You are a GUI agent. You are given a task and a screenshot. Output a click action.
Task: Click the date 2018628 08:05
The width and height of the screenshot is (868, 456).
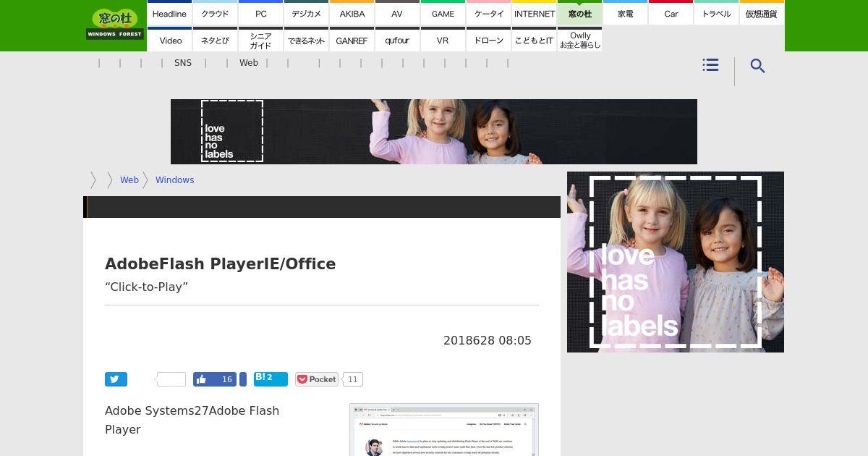pos(488,340)
